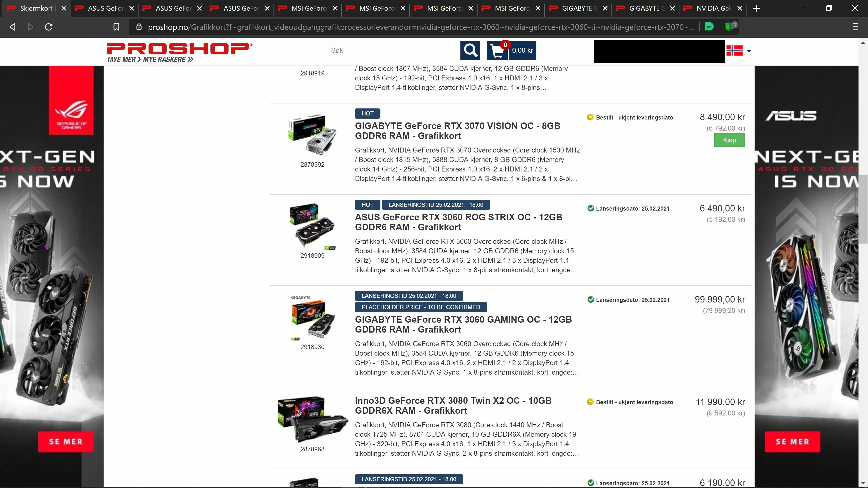Screen dimensions: 868x488
Task: Click SE MER on the left ROG banner
Action: [x=66, y=441]
